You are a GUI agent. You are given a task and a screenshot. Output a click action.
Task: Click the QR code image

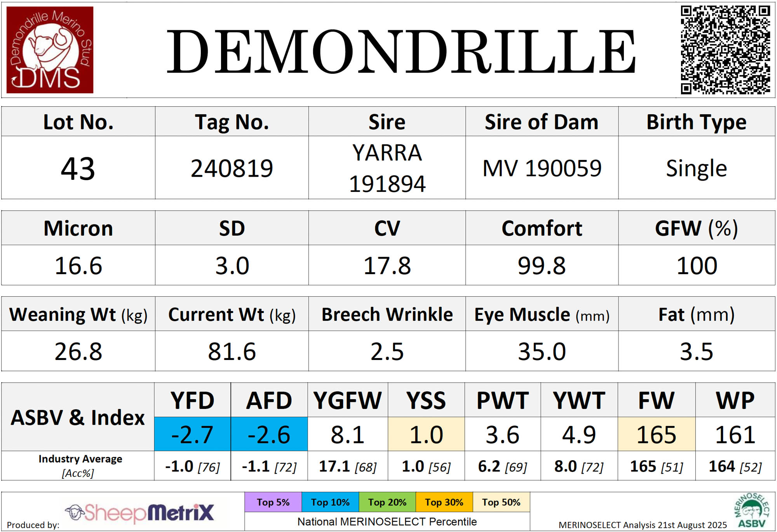click(725, 50)
